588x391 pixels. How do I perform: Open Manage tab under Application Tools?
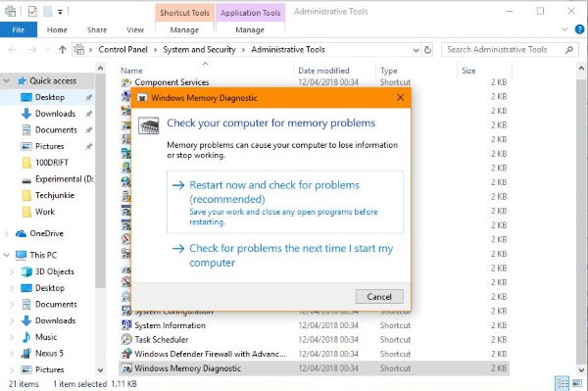tap(250, 30)
